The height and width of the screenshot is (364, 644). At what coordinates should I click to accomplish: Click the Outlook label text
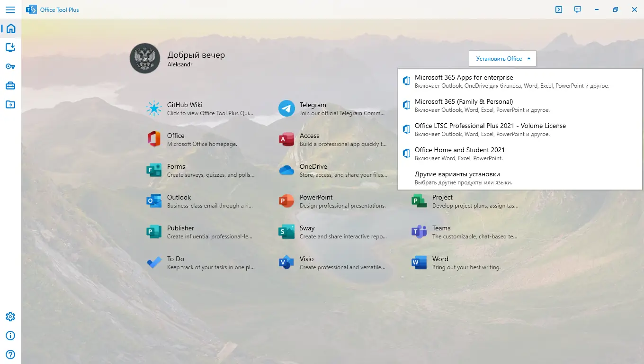179,197
